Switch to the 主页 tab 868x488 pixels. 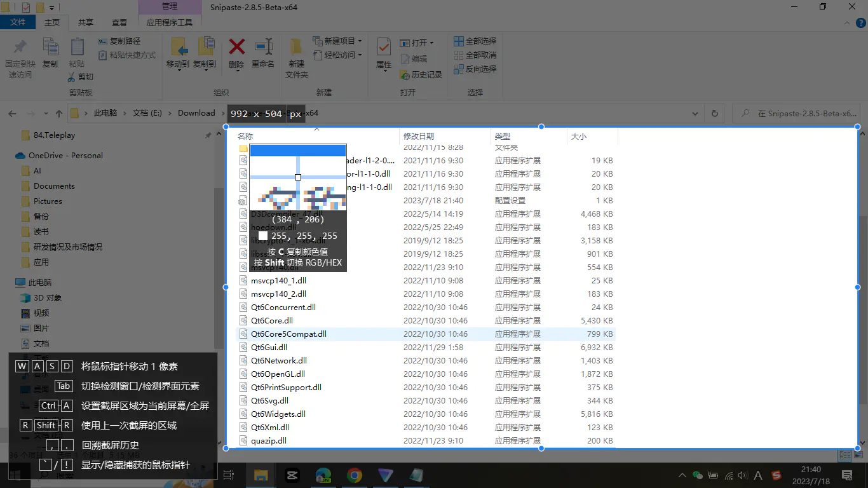(52, 22)
